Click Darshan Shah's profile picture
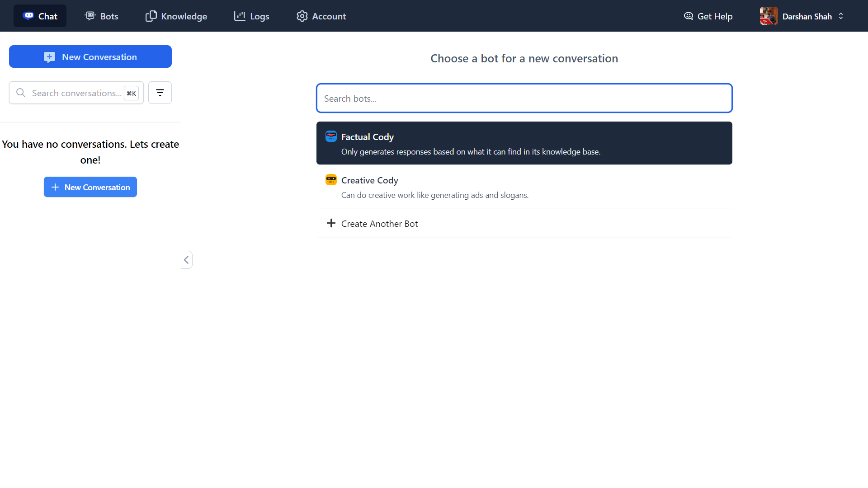The width and height of the screenshot is (868, 488). (x=769, y=16)
